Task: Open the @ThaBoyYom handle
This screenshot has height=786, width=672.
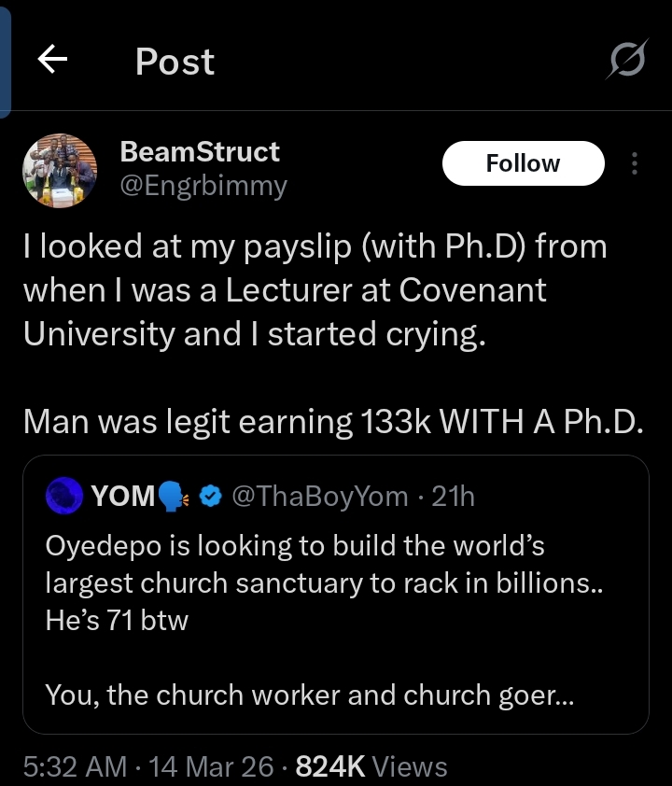Action: click(x=319, y=496)
